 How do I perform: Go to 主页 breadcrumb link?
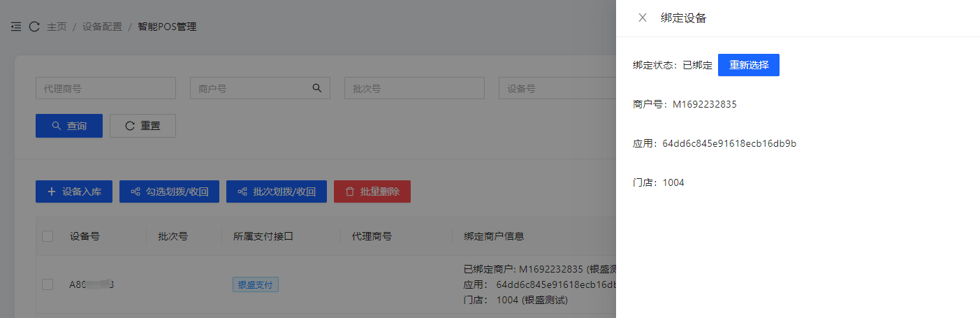pos(57,27)
